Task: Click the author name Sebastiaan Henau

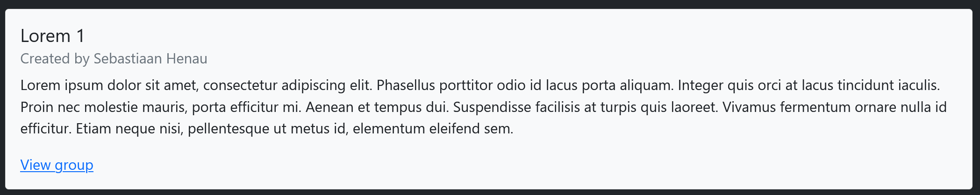Action: 150,59
